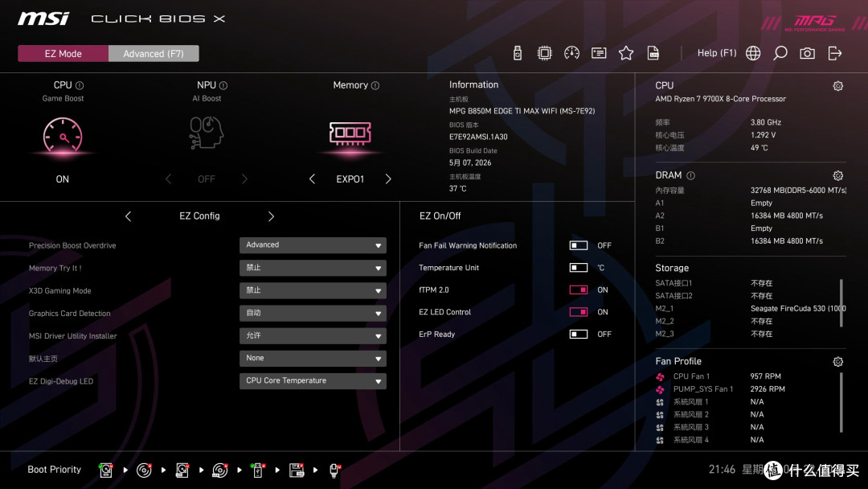
Task: Select previous memory profile before EXPO1
Action: pyautogui.click(x=312, y=179)
